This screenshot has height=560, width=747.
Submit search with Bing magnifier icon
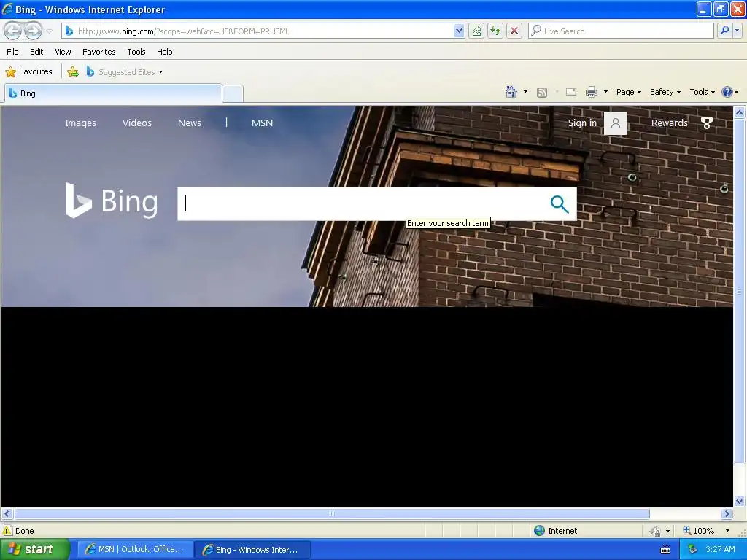[x=560, y=204]
